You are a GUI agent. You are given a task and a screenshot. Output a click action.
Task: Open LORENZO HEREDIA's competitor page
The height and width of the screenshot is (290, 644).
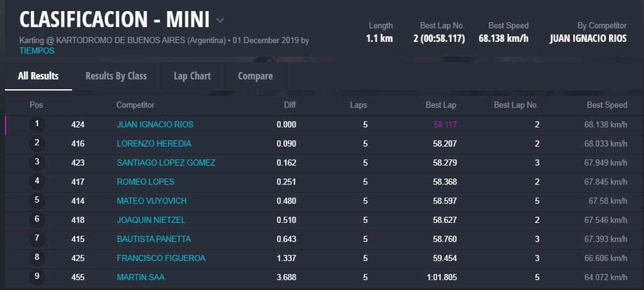click(x=154, y=143)
